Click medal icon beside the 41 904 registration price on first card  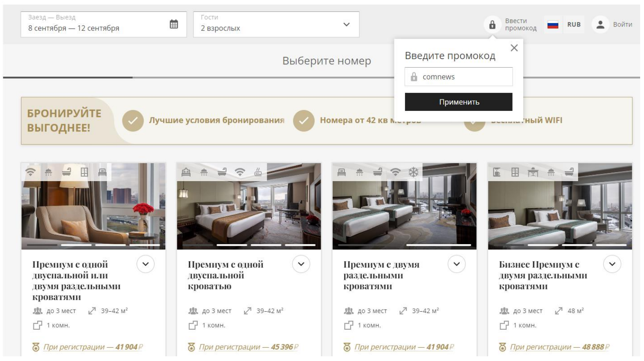(36, 347)
